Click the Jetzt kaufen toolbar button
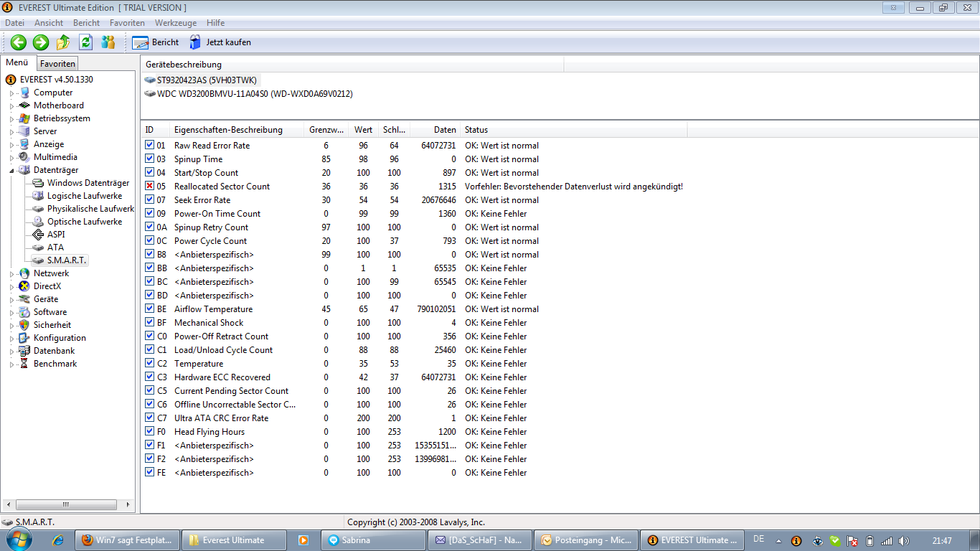980x551 pixels. 220,42
